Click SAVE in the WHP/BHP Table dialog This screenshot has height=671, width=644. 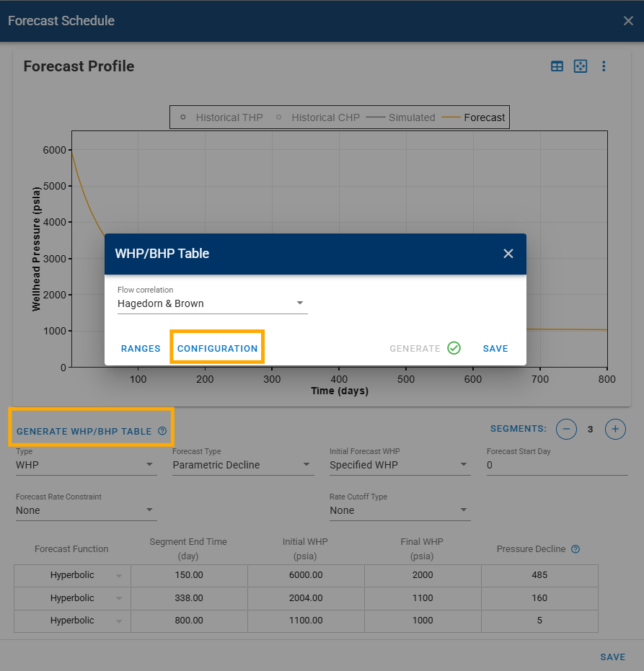495,349
